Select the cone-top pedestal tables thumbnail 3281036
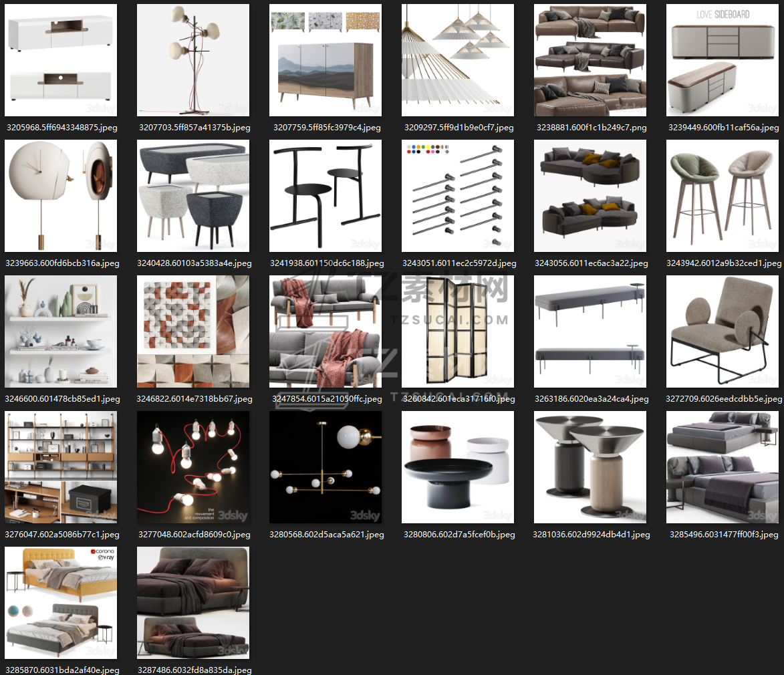Screen dimensions: 784x675 coord(590,467)
